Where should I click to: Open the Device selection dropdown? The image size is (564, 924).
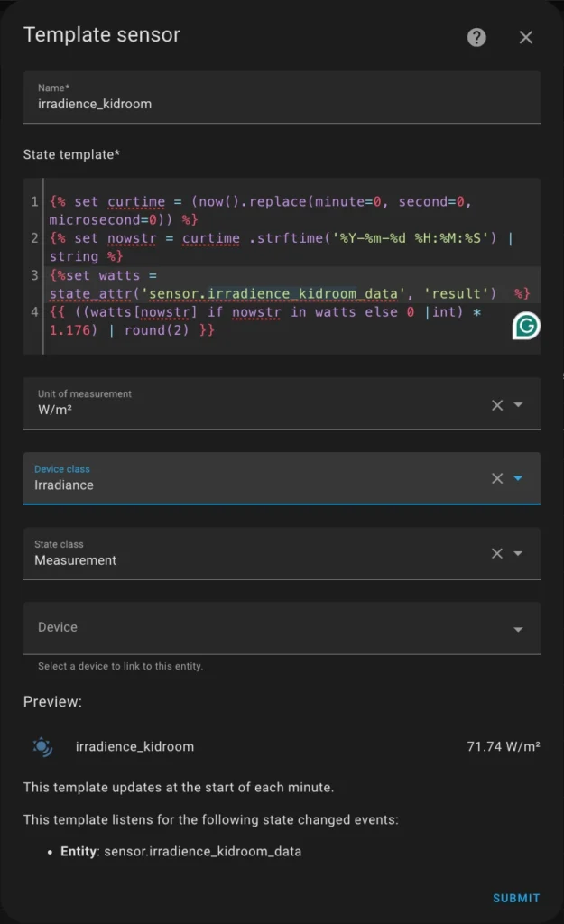point(282,628)
